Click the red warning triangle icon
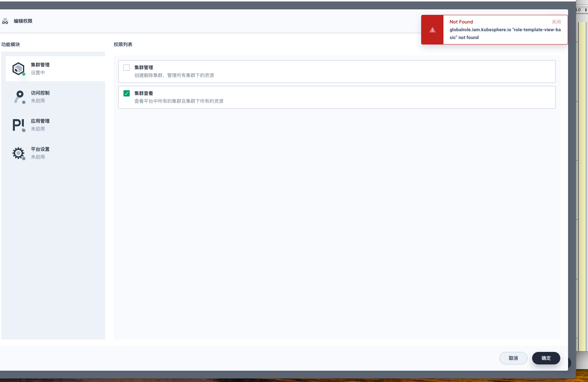Viewport: 588px width, 382px height. coord(433,30)
